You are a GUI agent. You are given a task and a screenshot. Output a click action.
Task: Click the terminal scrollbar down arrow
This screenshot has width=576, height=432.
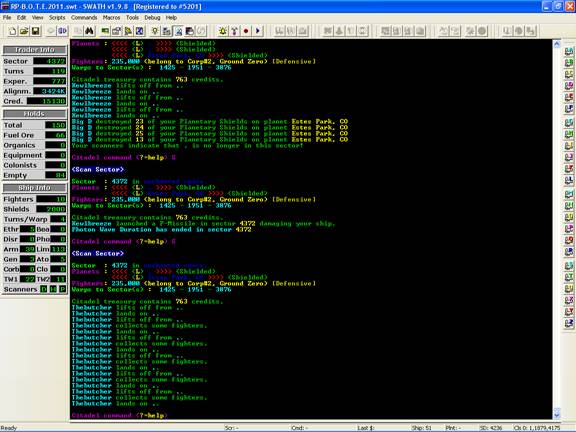tap(557, 414)
